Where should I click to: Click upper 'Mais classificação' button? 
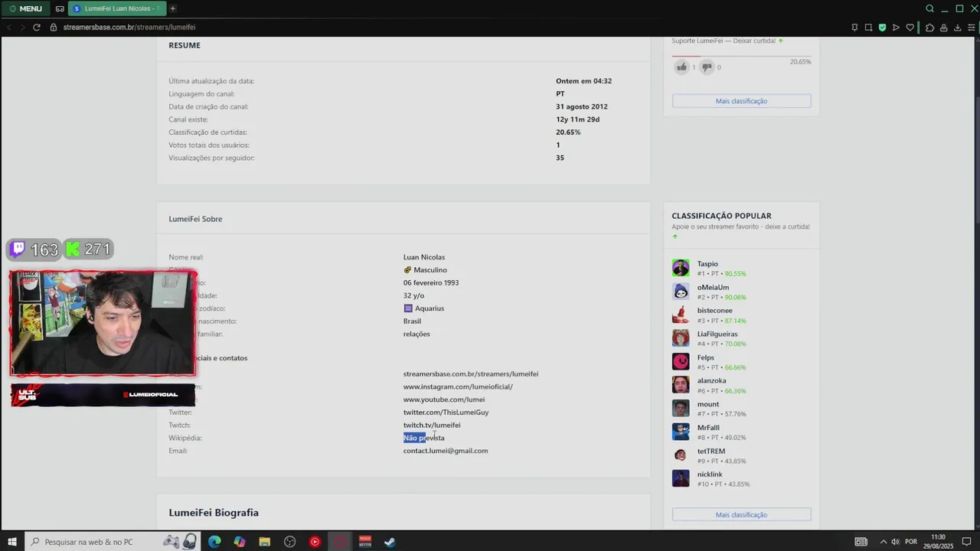click(x=741, y=101)
